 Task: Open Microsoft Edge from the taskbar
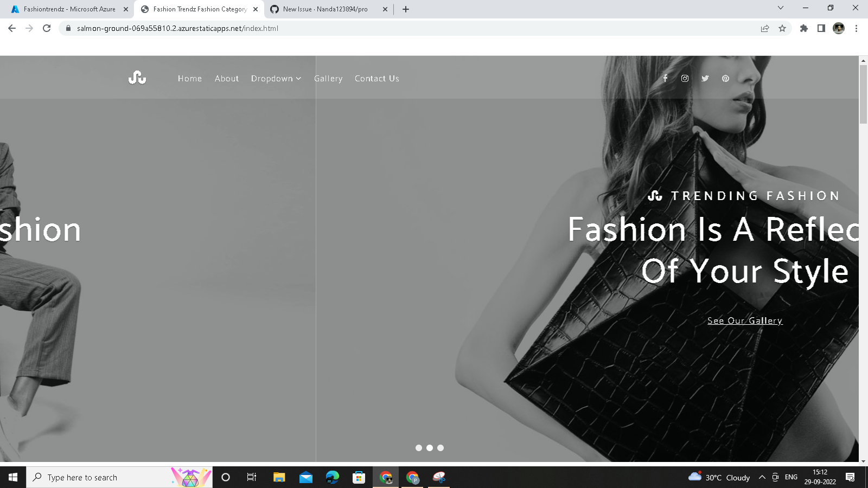click(x=332, y=477)
